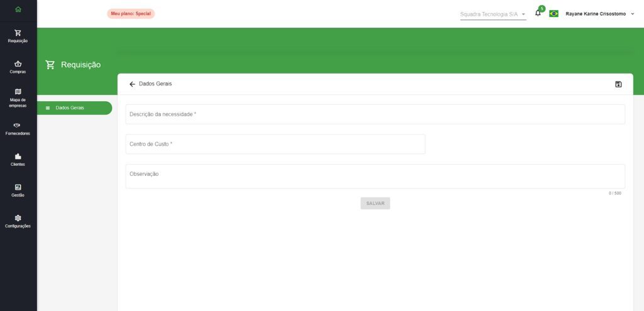Open Configurações in the left sidebar
Screen dimensions: 644x311
[18, 222]
